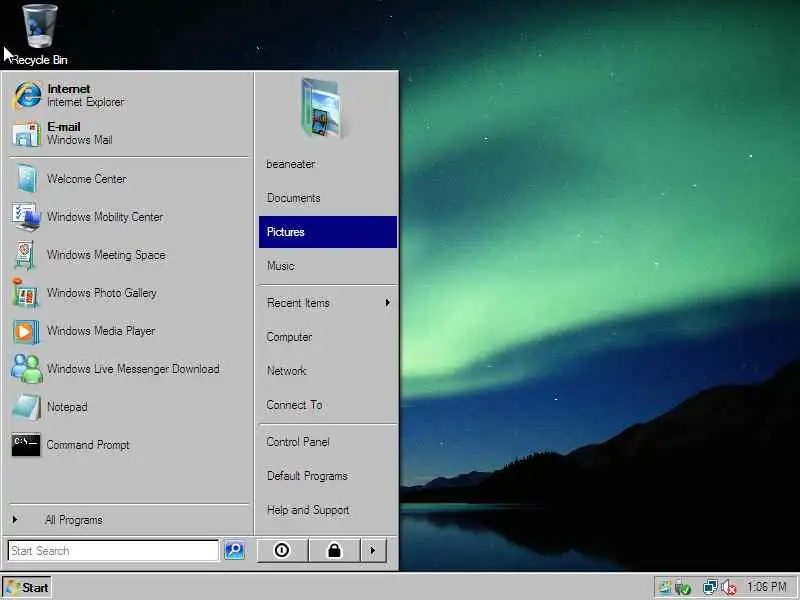Open Network from Start menu
Image resolution: width=800 pixels, height=600 pixels.
coord(328,371)
